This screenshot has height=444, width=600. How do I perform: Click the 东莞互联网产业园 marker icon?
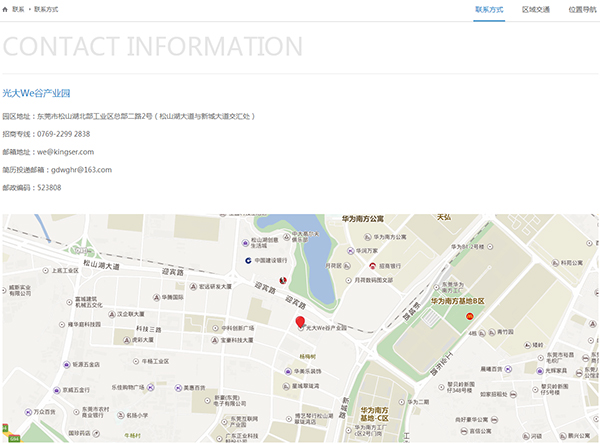(x=224, y=422)
